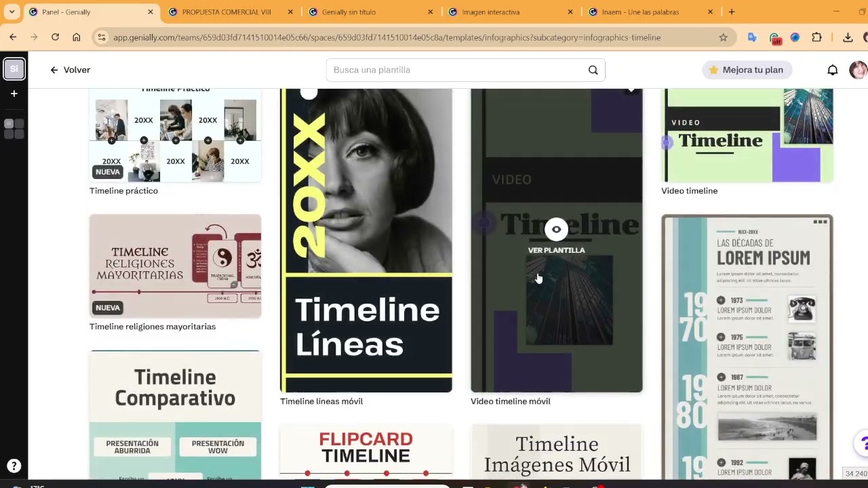Open the browser tab search dropdown
The height and width of the screenshot is (488, 868).
tap(12, 12)
